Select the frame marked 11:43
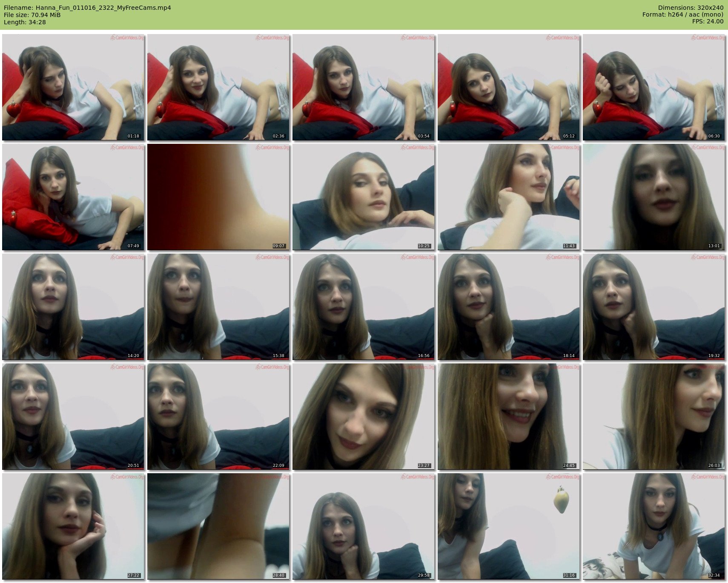 509,197
